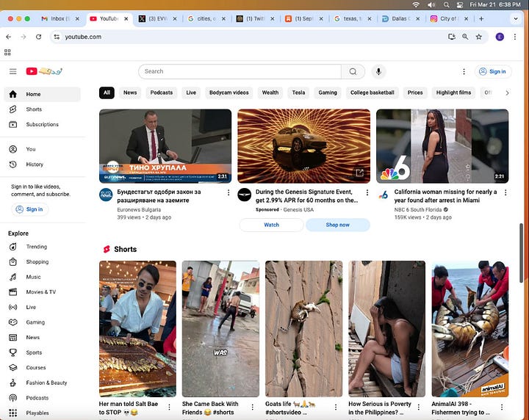The image size is (529, 420).
Task: Open Chrome three-dot menu
Action: [x=515, y=37]
